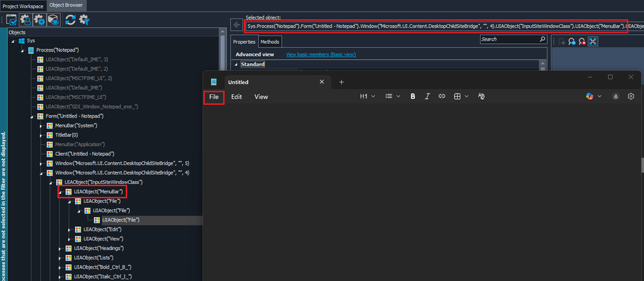Viewport: 644px width, 281px height.
Task: Click the Objects column header
Action: click(x=114, y=32)
